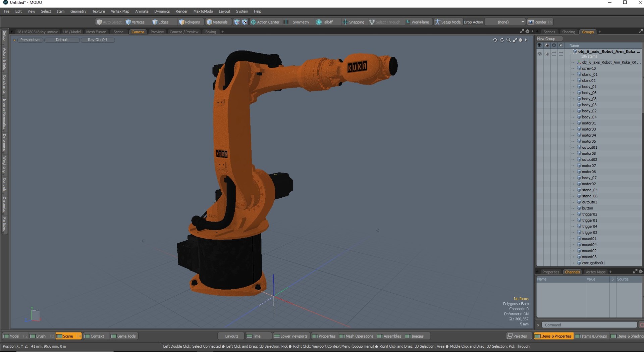This screenshot has height=352, width=644.
Task: Collapse the obj_6_axis_Robot_Arm_Kuka group tree
Action: tap(571, 54)
